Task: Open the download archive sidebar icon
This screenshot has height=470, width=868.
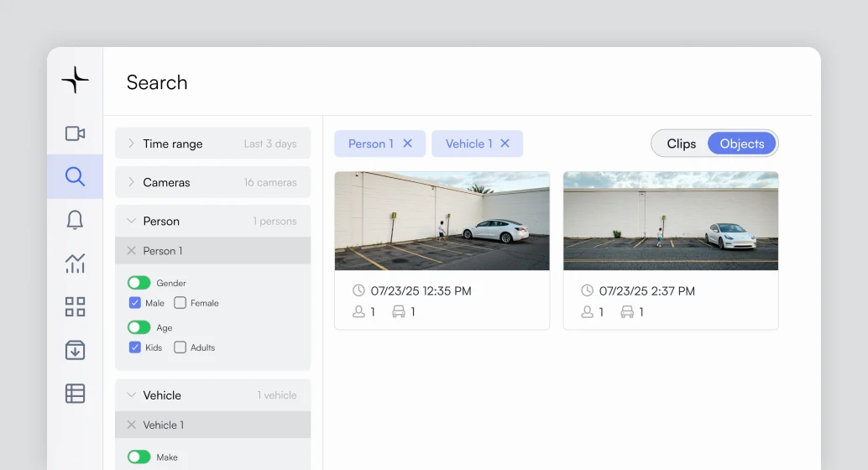Action: 75,350
